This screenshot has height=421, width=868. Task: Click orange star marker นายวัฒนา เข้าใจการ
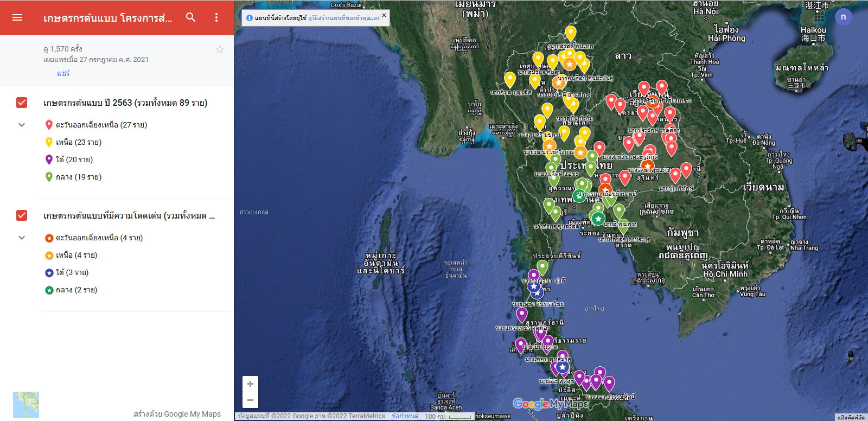coord(550,146)
